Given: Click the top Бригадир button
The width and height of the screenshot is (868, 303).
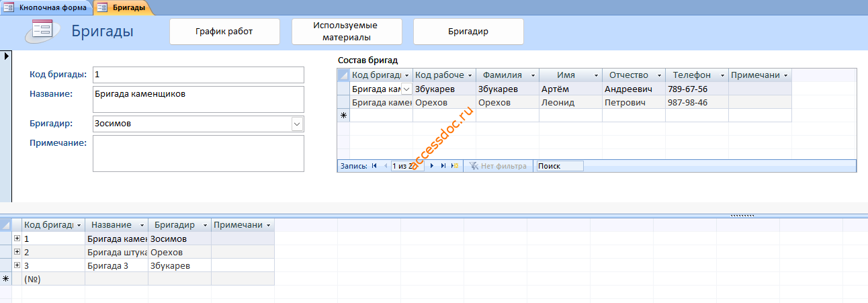Looking at the screenshot, I should [x=468, y=32].
